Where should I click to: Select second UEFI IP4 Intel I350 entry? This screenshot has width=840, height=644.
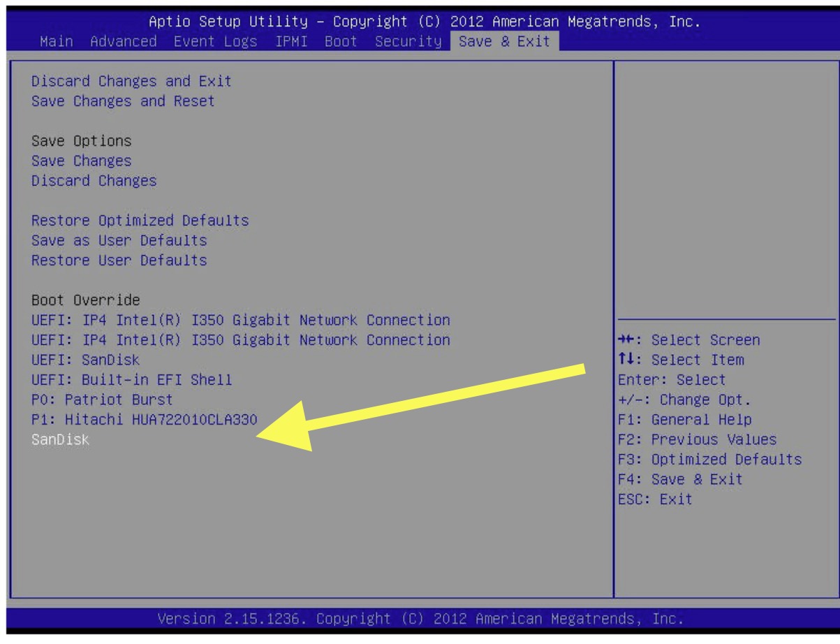(240, 340)
